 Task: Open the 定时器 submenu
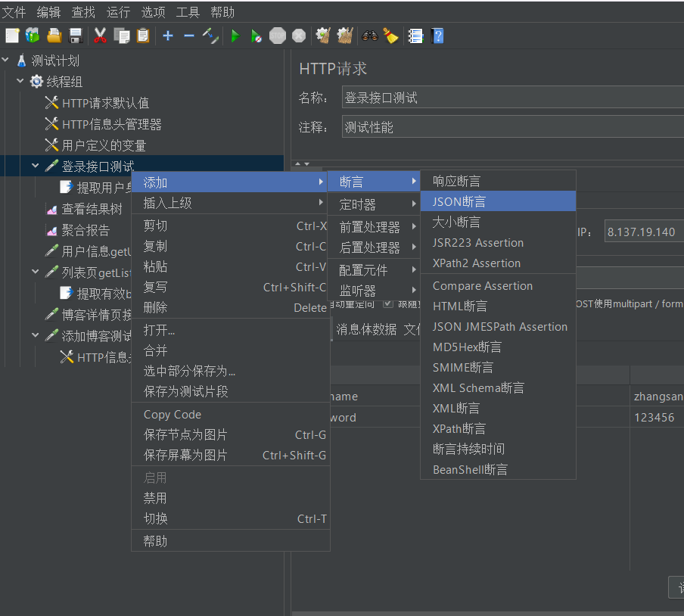374,204
